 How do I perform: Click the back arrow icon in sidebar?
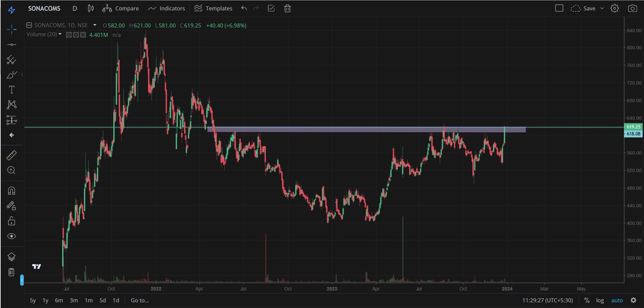pyautogui.click(x=12, y=135)
